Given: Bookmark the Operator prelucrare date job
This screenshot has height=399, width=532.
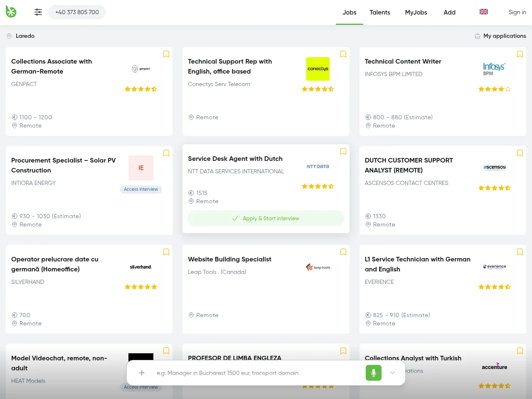Looking at the screenshot, I should tap(166, 252).
